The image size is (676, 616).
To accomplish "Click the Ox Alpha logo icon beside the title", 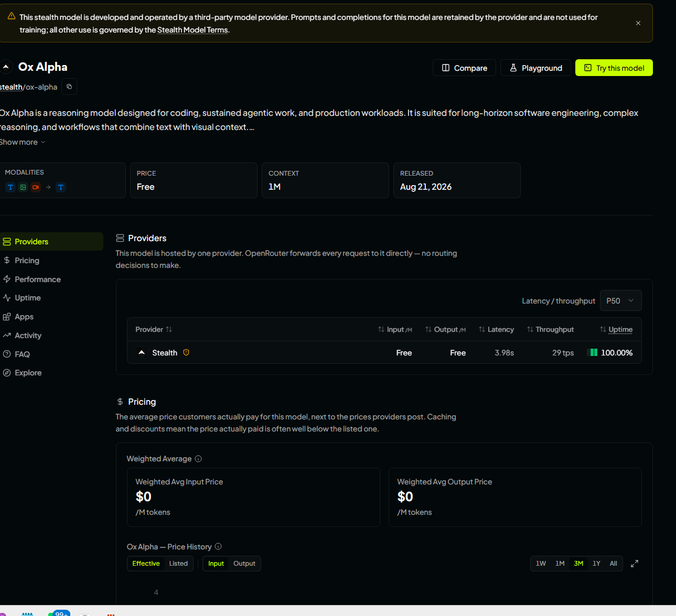I will 6,67.
